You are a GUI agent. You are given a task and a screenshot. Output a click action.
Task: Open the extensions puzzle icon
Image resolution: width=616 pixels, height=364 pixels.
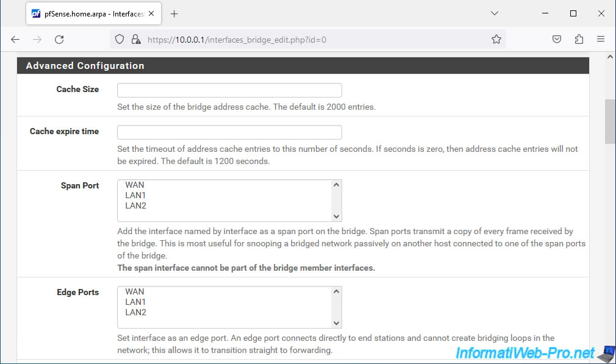(x=579, y=39)
